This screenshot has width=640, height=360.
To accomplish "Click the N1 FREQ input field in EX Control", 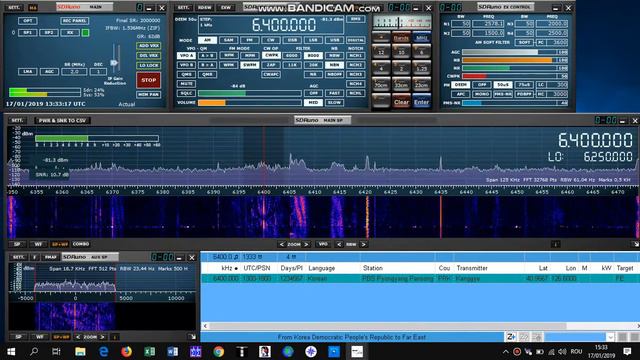I will click(x=488, y=24).
